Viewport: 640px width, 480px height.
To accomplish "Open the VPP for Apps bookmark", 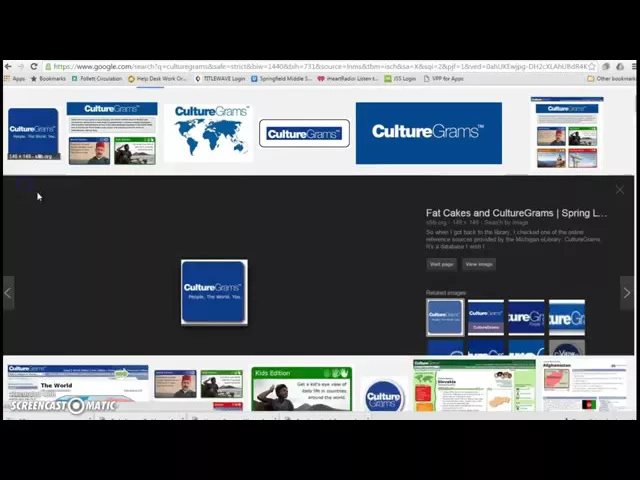I will tap(443, 78).
